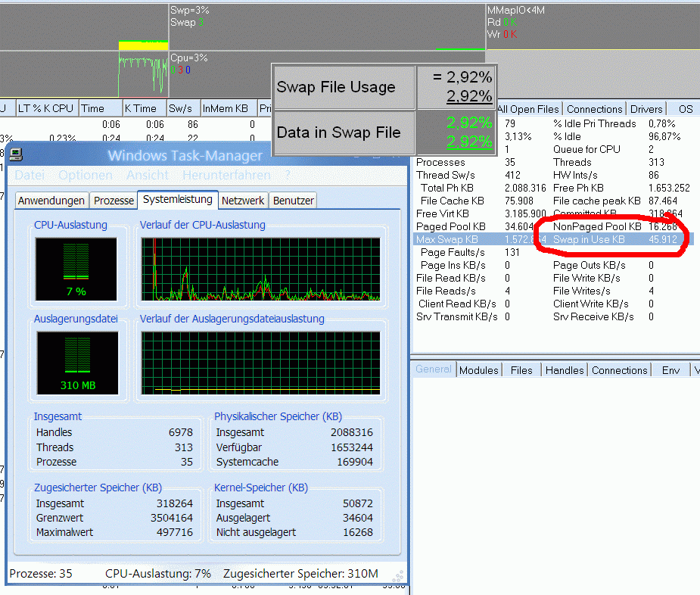
Task: Click the CPU-Auslastung 7 % gauge
Action: [76, 269]
